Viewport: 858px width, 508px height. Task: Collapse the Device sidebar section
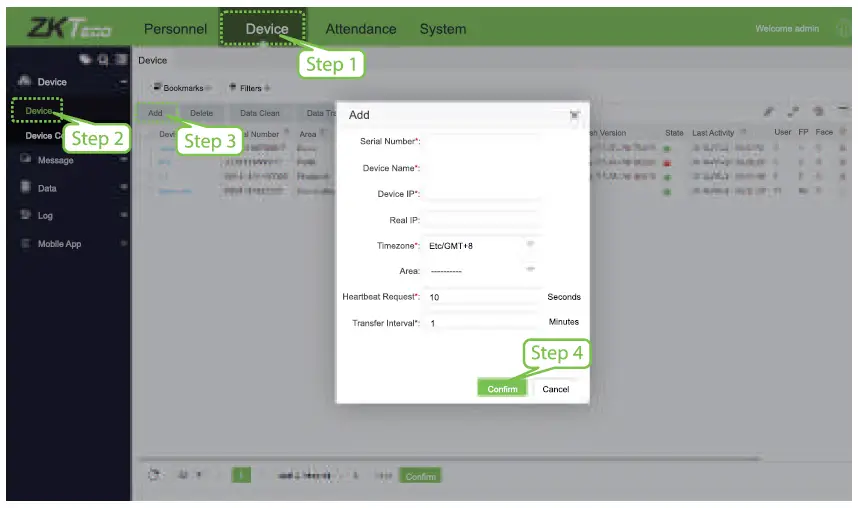coord(124,82)
